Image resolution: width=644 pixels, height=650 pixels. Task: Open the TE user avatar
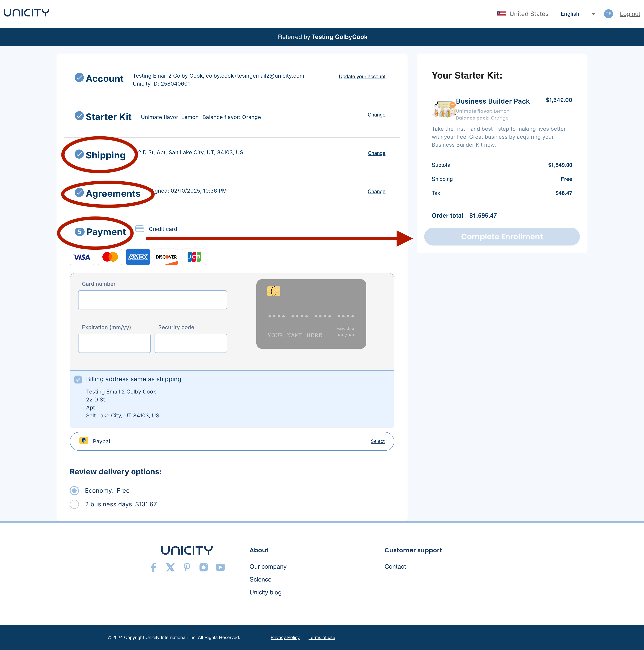(x=608, y=14)
